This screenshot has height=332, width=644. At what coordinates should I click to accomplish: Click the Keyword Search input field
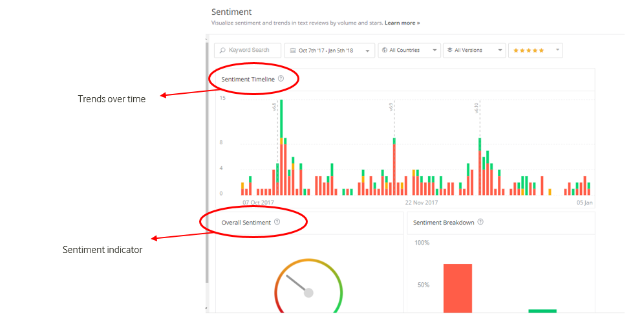coord(248,50)
